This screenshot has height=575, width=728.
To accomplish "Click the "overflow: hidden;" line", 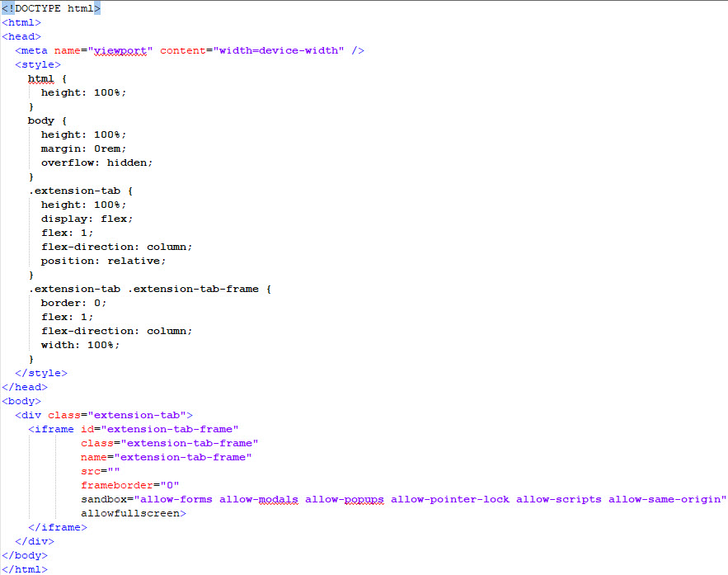I will coord(96,163).
